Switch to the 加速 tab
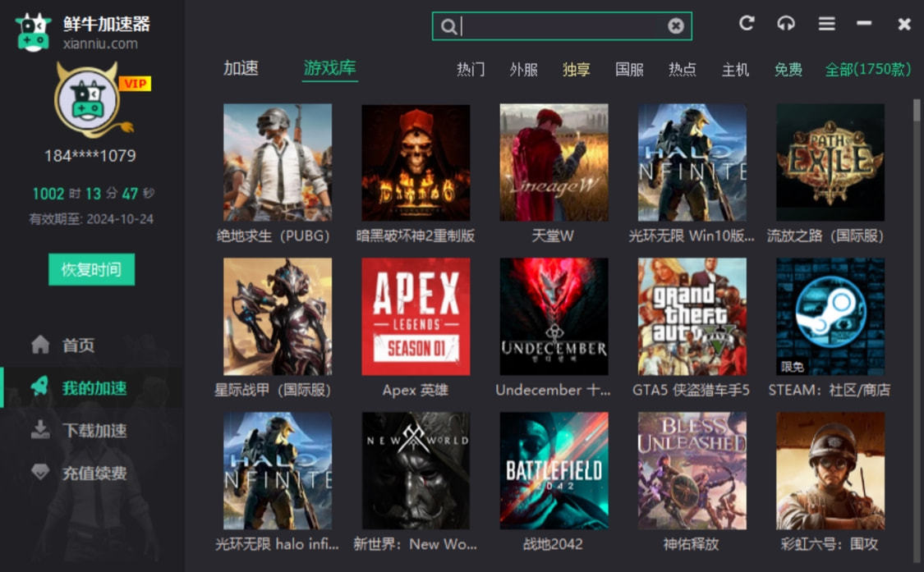 tap(241, 68)
